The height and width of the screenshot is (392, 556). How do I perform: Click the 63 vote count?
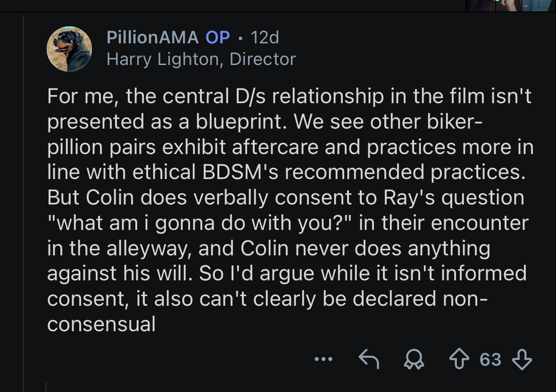pyautogui.click(x=490, y=360)
